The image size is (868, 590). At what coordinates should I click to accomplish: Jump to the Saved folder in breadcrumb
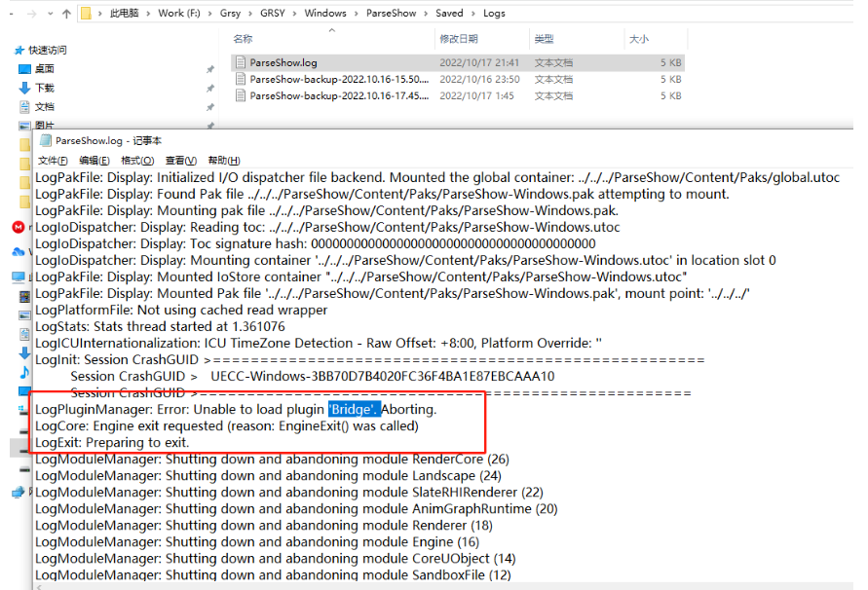(449, 14)
